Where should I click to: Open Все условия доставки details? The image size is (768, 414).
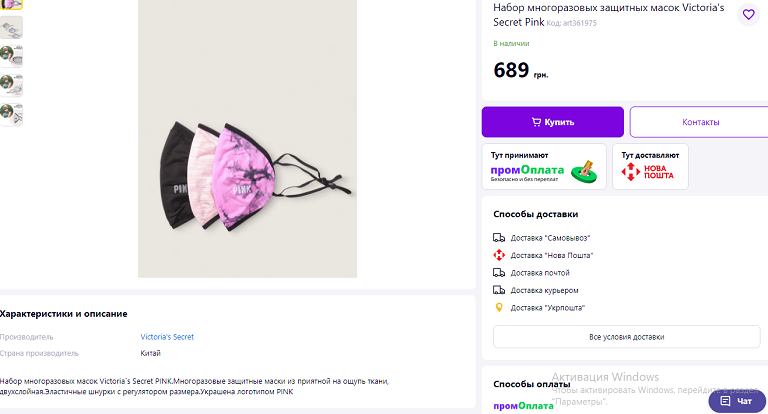[626, 337]
